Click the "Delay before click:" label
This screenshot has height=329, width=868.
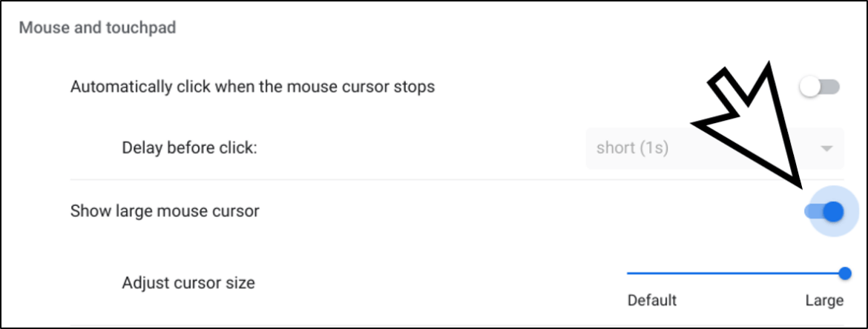[x=189, y=148]
